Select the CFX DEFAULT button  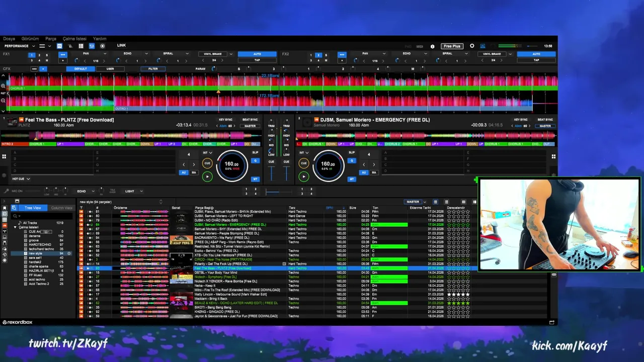coord(80,69)
